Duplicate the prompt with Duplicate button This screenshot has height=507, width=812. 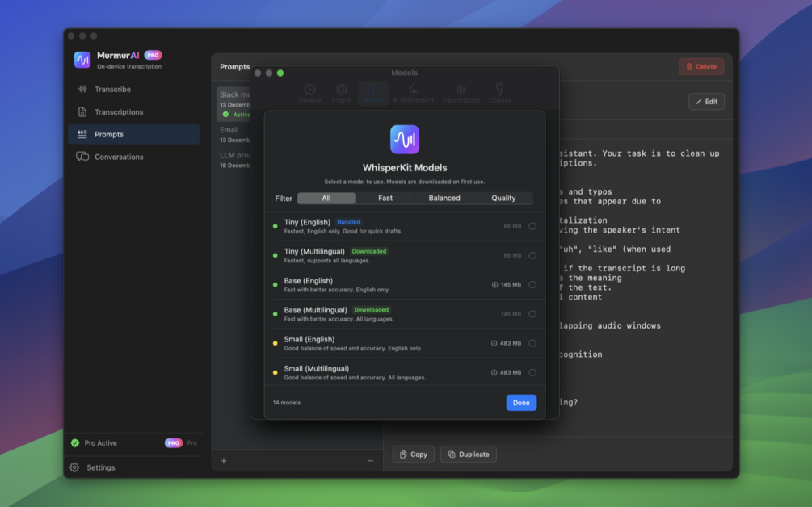468,455
